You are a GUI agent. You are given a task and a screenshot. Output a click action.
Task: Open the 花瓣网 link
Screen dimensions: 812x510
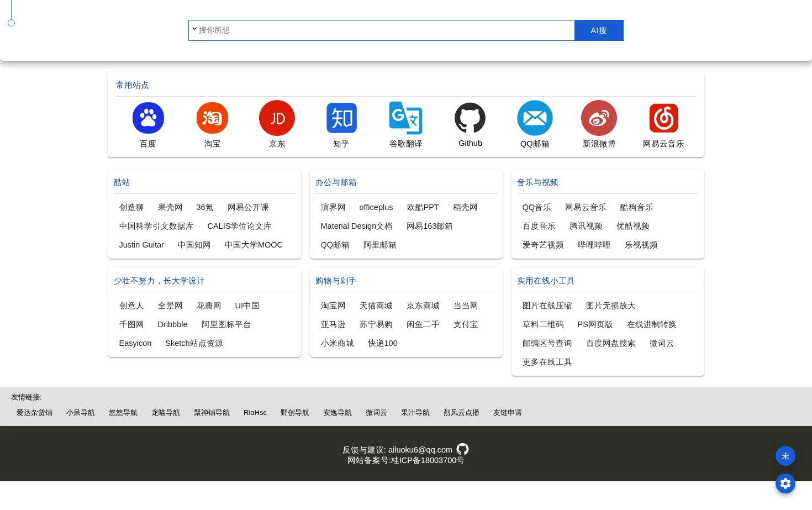(209, 306)
